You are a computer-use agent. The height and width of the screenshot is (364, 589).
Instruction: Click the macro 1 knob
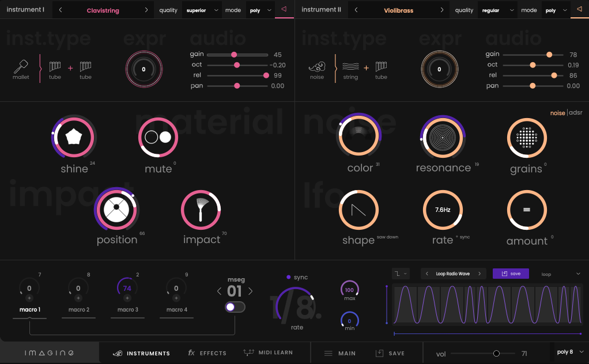point(29,288)
